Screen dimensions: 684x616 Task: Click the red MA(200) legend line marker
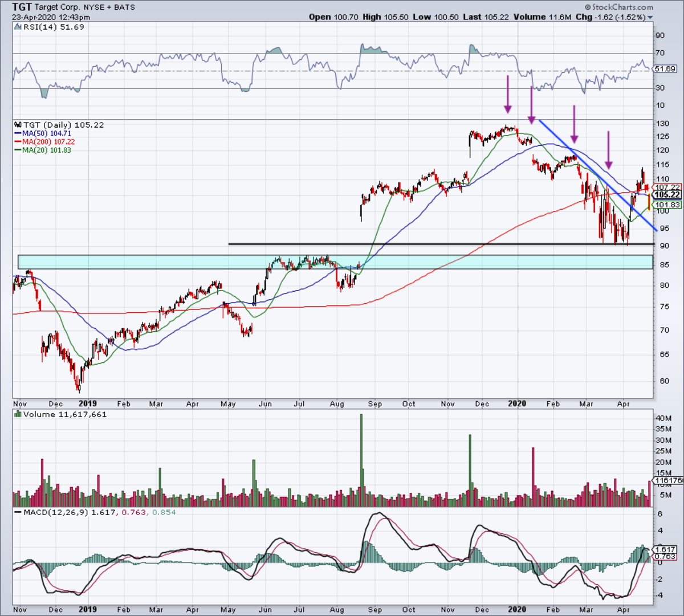click(x=18, y=142)
